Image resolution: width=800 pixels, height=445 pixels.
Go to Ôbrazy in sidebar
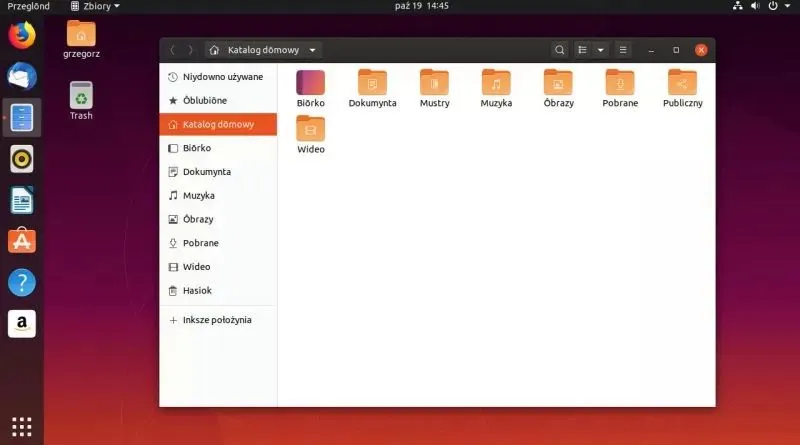click(218, 219)
